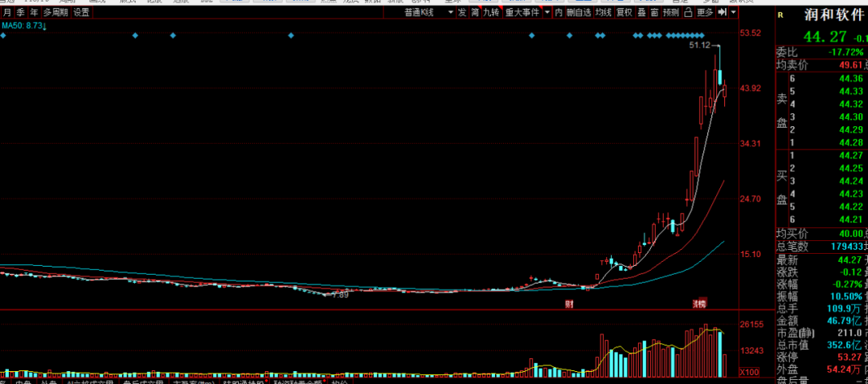
Task: Click the MA50: 8.73 indicator label
Action: coord(24,26)
